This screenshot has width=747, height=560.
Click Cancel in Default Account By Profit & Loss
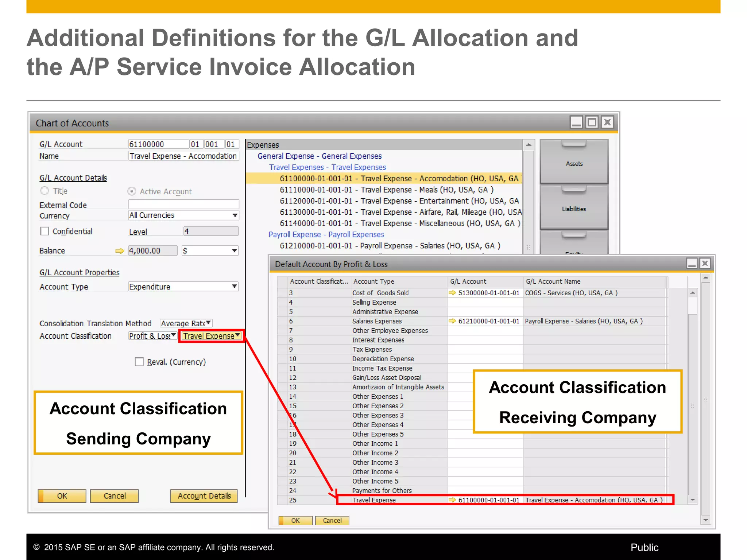(x=332, y=520)
